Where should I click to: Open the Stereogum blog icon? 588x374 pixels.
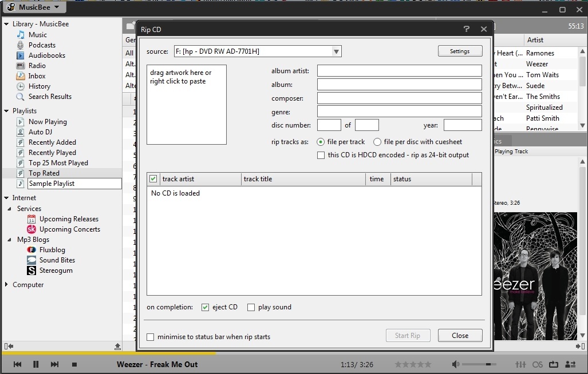pyautogui.click(x=31, y=270)
